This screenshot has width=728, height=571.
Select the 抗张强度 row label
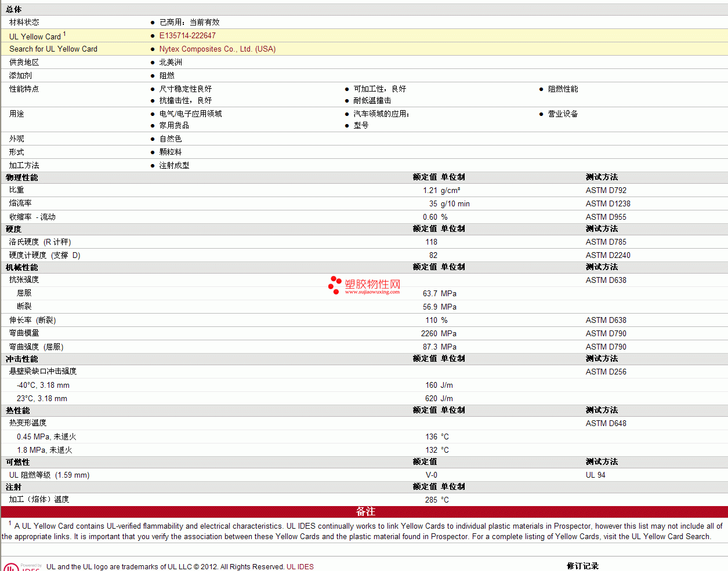[x=24, y=279]
